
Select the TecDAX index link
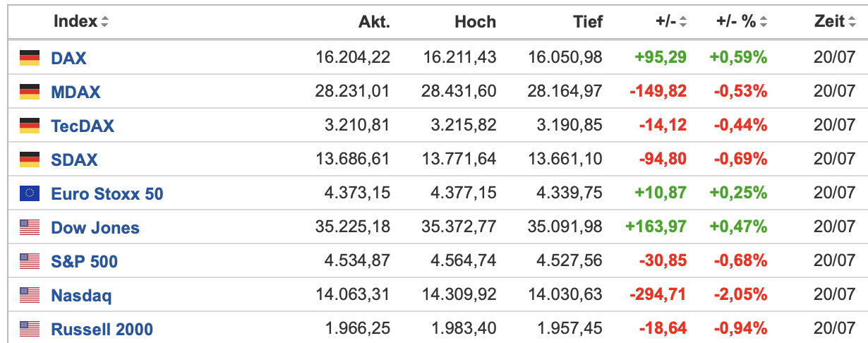click(x=83, y=126)
